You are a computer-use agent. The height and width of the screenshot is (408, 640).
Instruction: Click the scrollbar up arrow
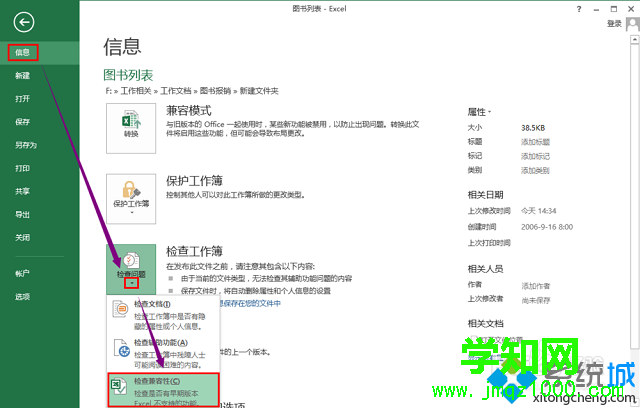point(634,40)
